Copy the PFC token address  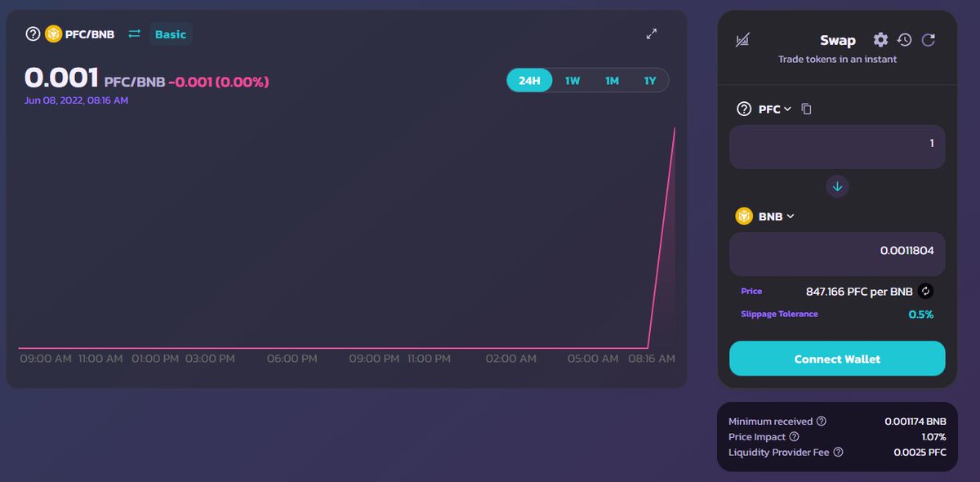(807, 109)
